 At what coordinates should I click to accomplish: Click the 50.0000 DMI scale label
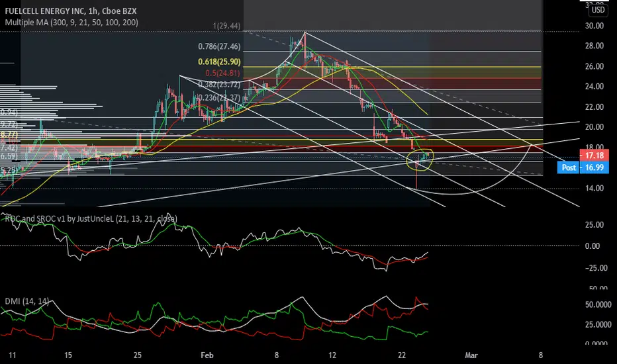click(598, 304)
